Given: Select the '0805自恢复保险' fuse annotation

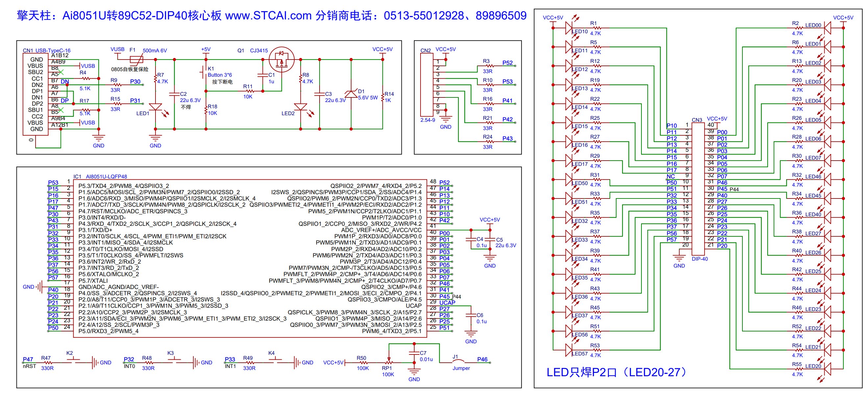Looking at the screenshot, I should tap(130, 69).
